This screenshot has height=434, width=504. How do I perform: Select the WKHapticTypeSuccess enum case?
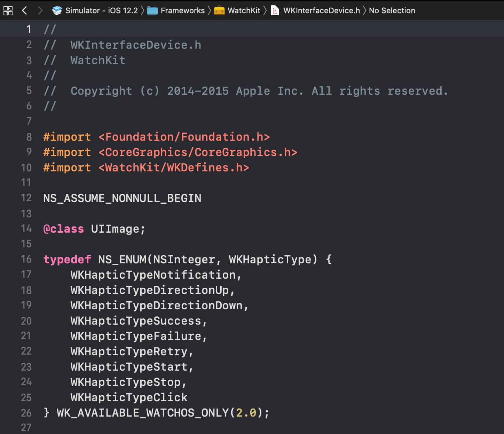(x=137, y=321)
